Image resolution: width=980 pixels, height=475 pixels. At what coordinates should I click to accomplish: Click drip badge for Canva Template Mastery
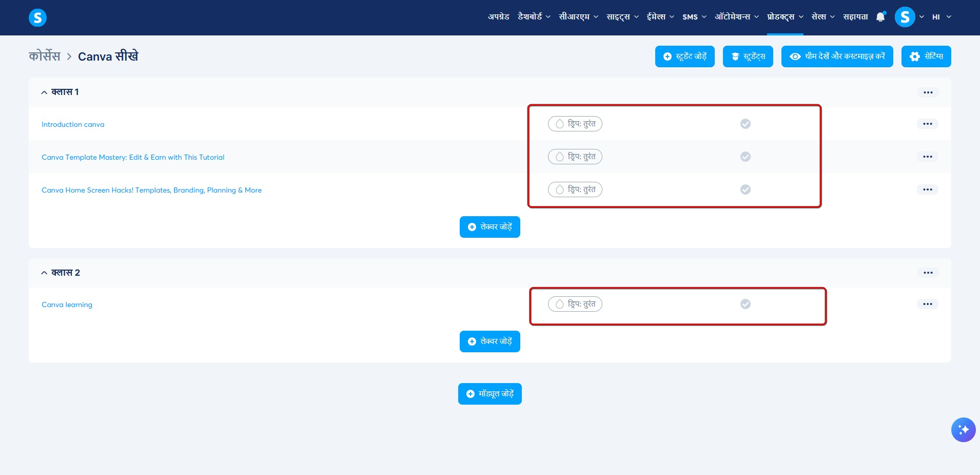click(575, 157)
